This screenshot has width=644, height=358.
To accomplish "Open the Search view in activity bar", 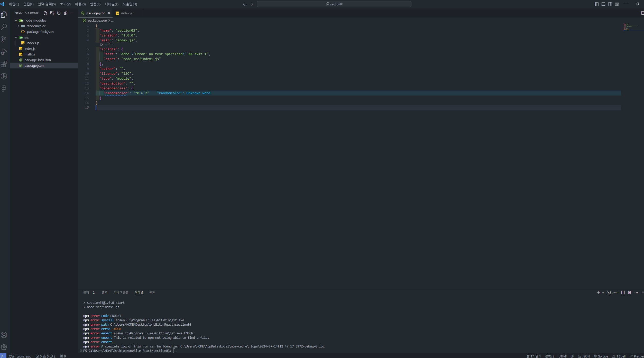I will 4,27.
